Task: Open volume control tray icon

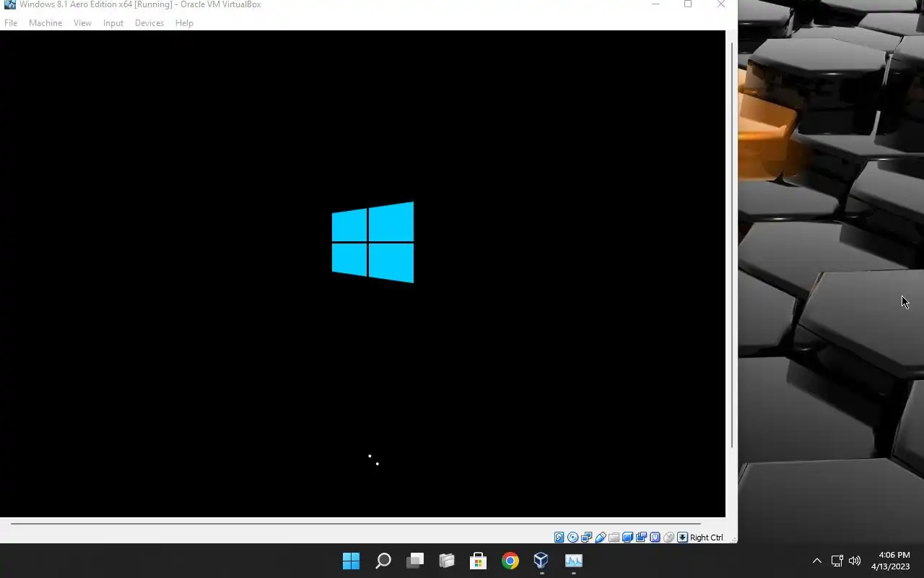Action: pos(855,561)
